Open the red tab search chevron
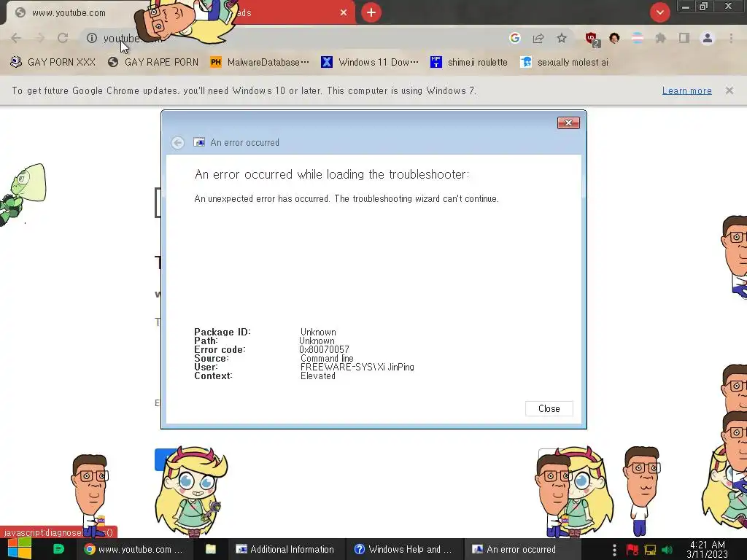This screenshot has height=560, width=747. (659, 12)
